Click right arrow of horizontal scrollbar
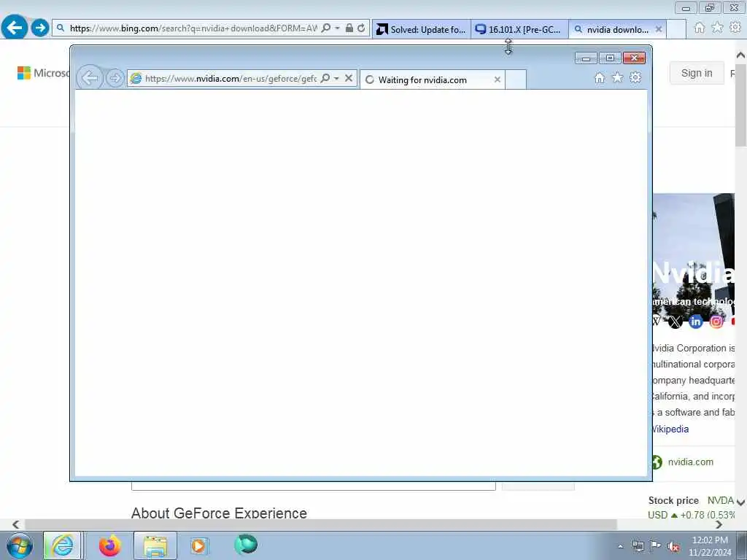747x560 pixels. point(719,524)
